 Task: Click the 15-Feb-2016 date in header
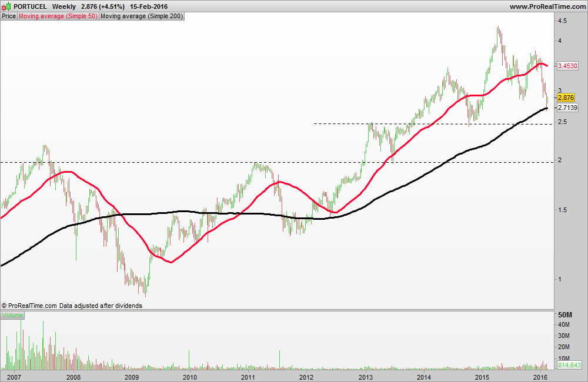point(149,6)
